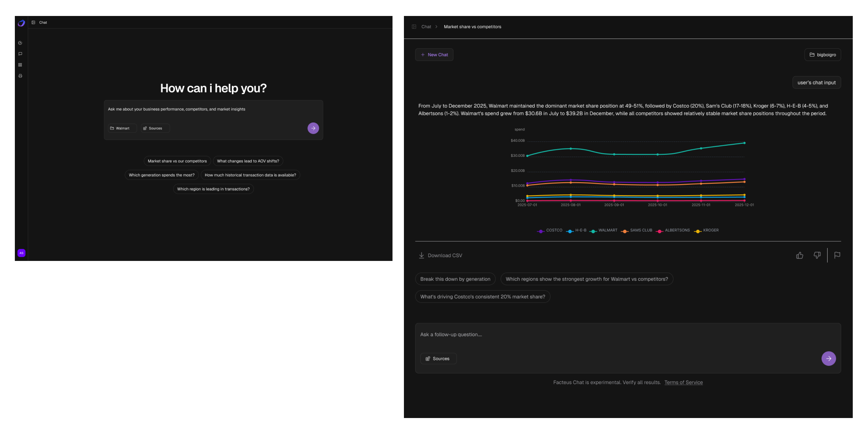Click the Facteus logo at top left

coord(21,23)
